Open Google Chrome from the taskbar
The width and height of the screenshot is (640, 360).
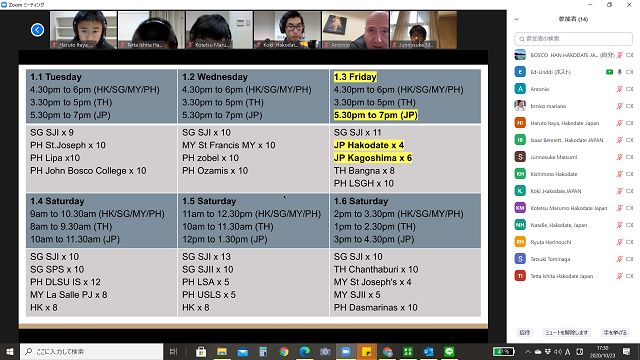coord(284,351)
